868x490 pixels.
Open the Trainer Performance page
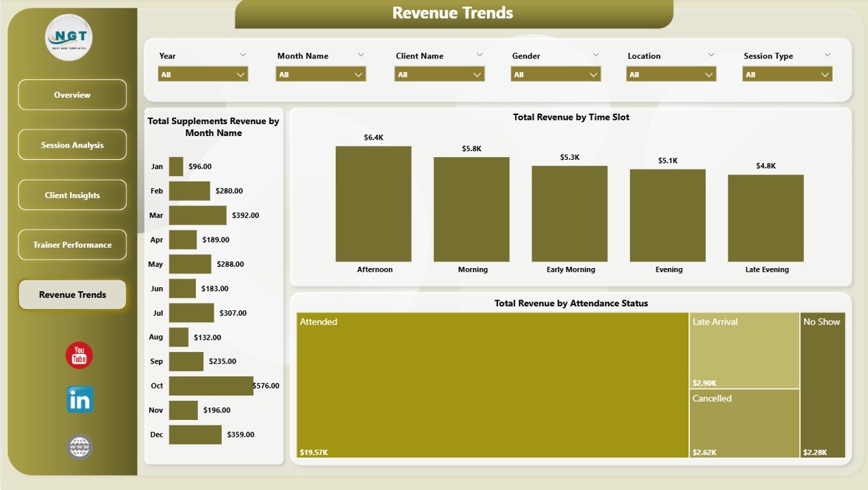click(x=71, y=244)
